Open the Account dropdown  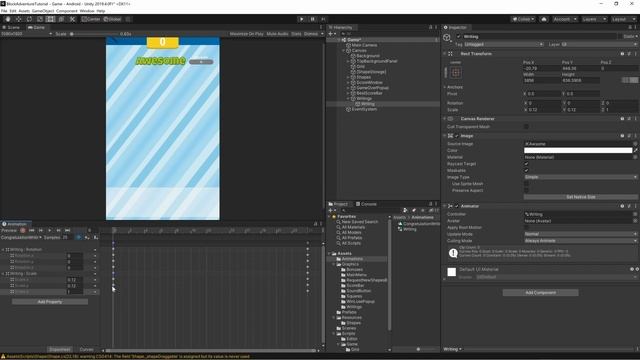click(565, 19)
